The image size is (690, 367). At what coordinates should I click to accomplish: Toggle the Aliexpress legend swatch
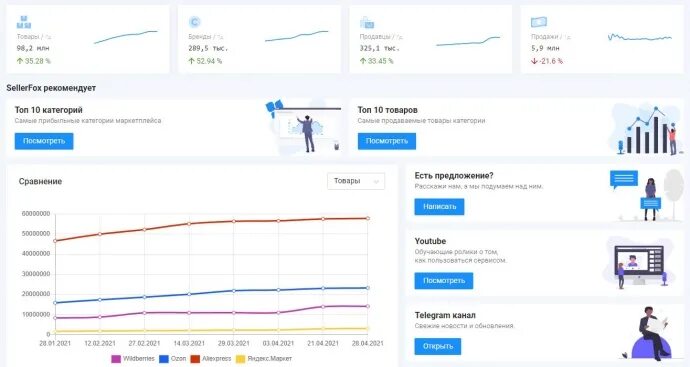(195, 359)
